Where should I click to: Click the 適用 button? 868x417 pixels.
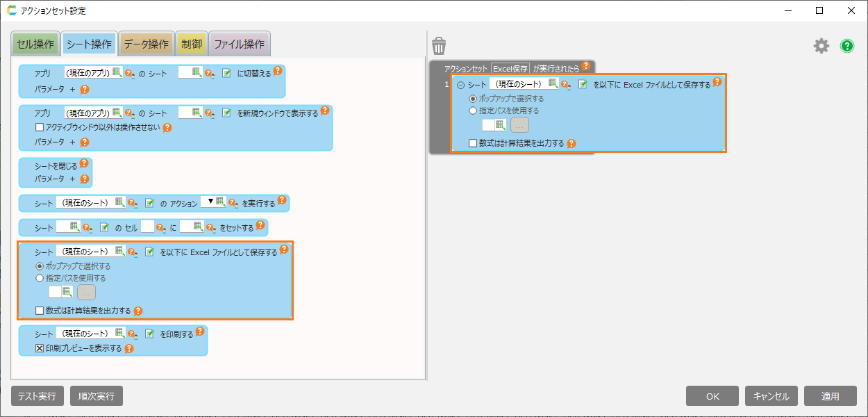(830, 396)
